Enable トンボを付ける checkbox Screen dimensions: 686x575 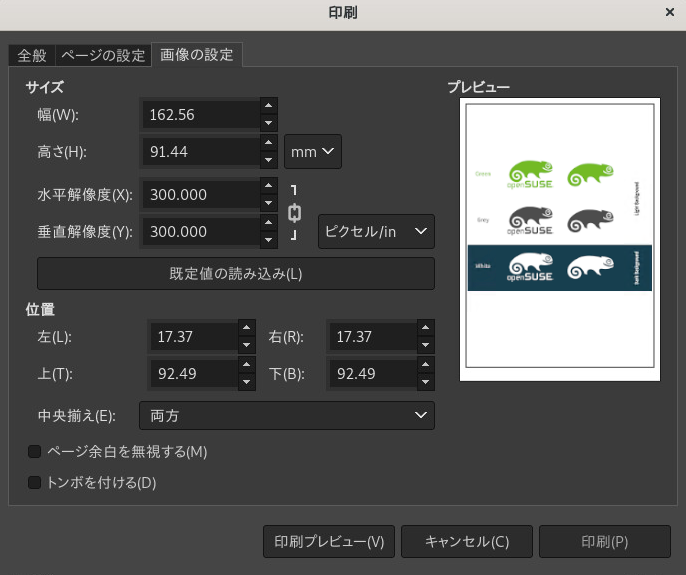click(35, 483)
